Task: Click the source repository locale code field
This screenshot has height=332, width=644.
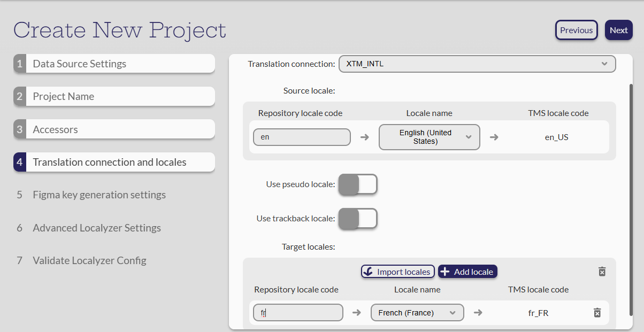Action: pos(302,137)
